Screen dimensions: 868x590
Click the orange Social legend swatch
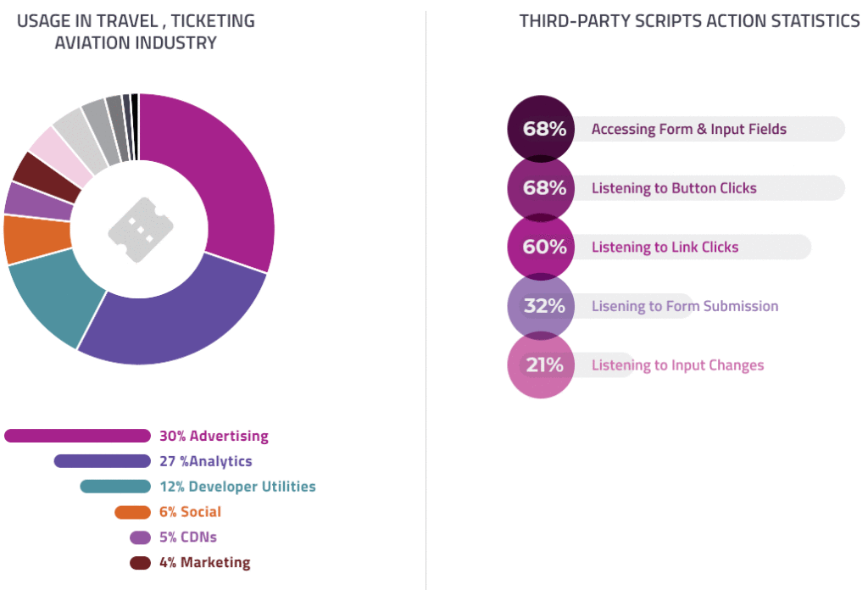pyautogui.click(x=133, y=512)
